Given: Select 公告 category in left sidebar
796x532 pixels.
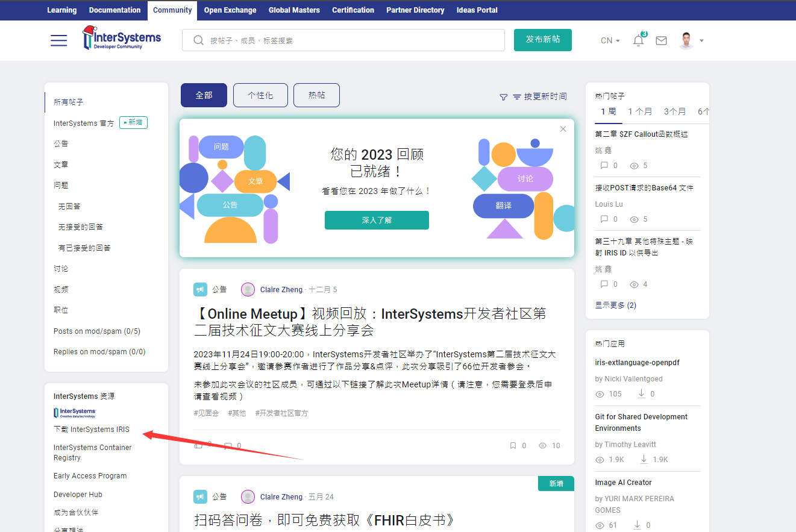Looking at the screenshot, I should coord(61,143).
